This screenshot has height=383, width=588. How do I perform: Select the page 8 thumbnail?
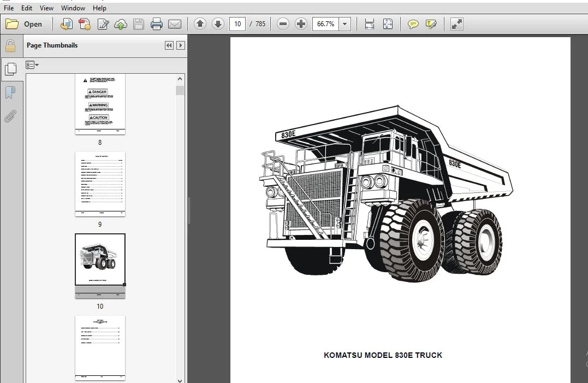(x=100, y=104)
